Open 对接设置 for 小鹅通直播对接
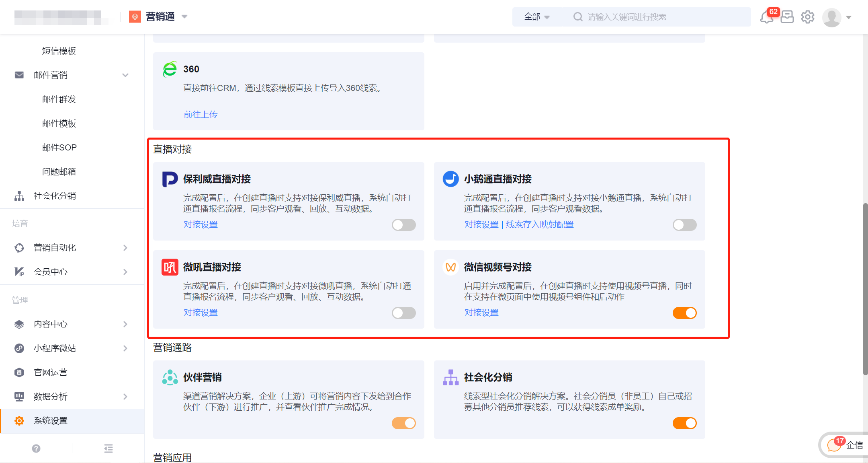 tap(481, 224)
